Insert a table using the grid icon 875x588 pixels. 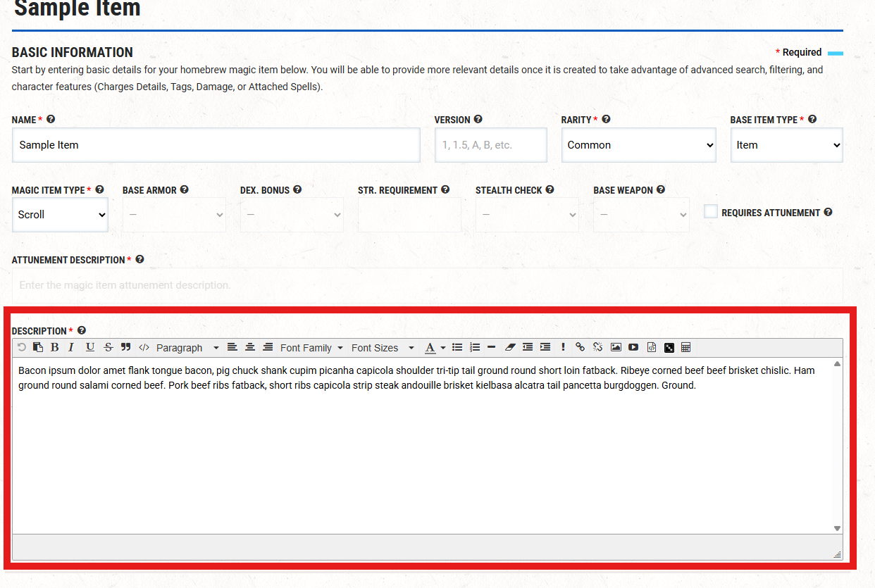pos(685,347)
